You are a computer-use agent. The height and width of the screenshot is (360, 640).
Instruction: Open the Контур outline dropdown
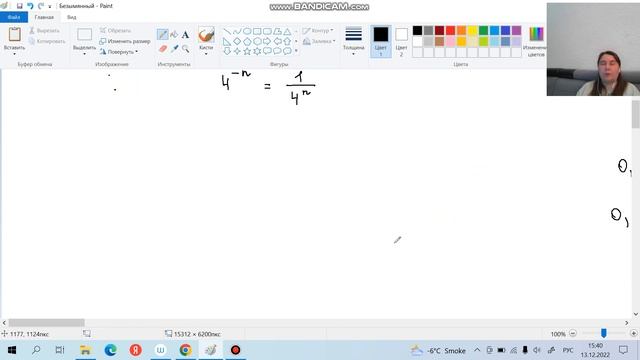coord(318,31)
